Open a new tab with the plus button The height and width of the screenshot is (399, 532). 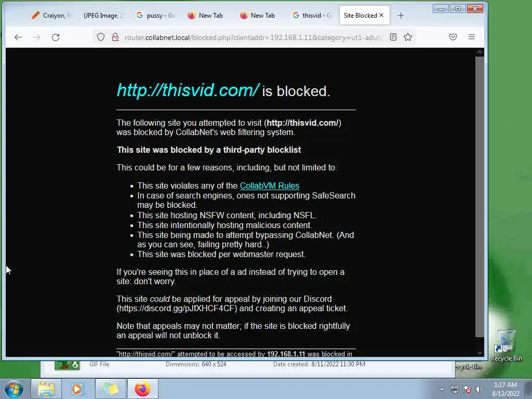[x=401, y=16]
